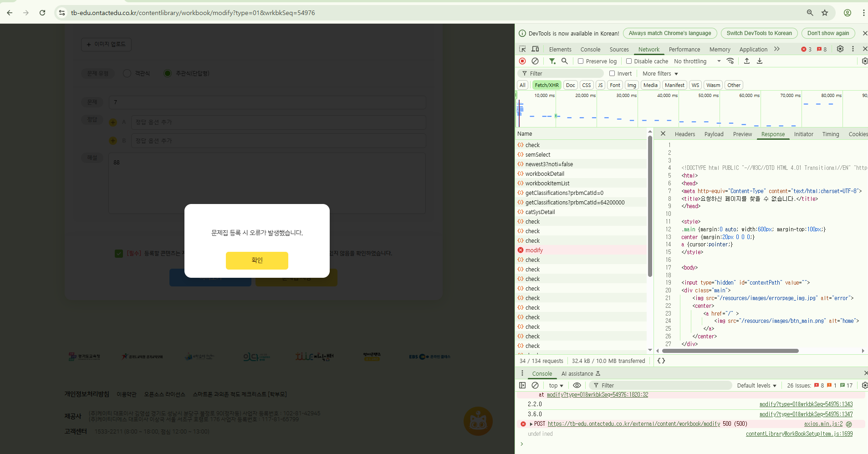Open the Default levels dropdown
This screenshot has width=868, height=454.
[756, 385]
